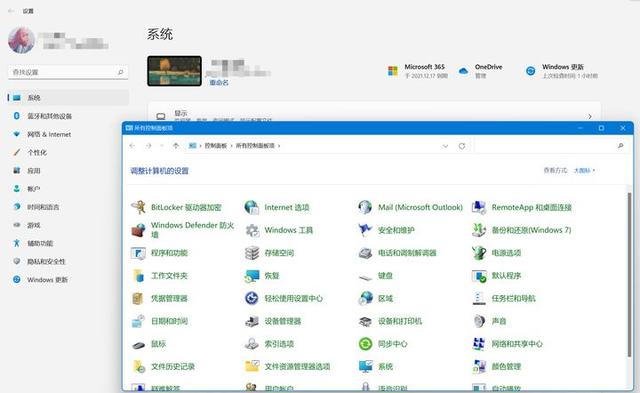Open RemoteApp 和桌面连接 item

click(x=521, y=207)
